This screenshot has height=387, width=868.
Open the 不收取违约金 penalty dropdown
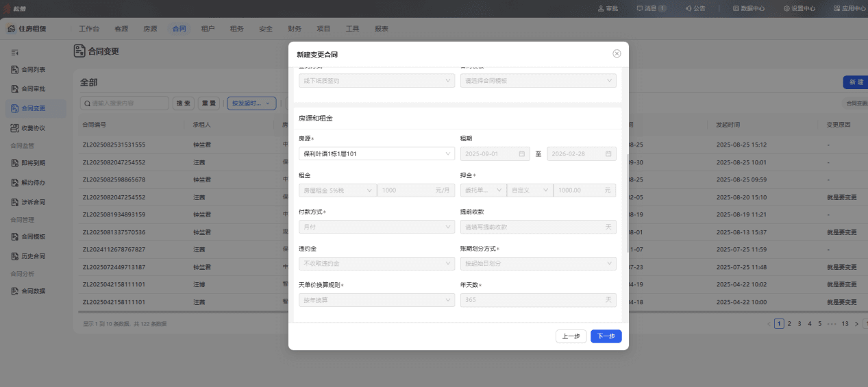(x=377, y=263)
